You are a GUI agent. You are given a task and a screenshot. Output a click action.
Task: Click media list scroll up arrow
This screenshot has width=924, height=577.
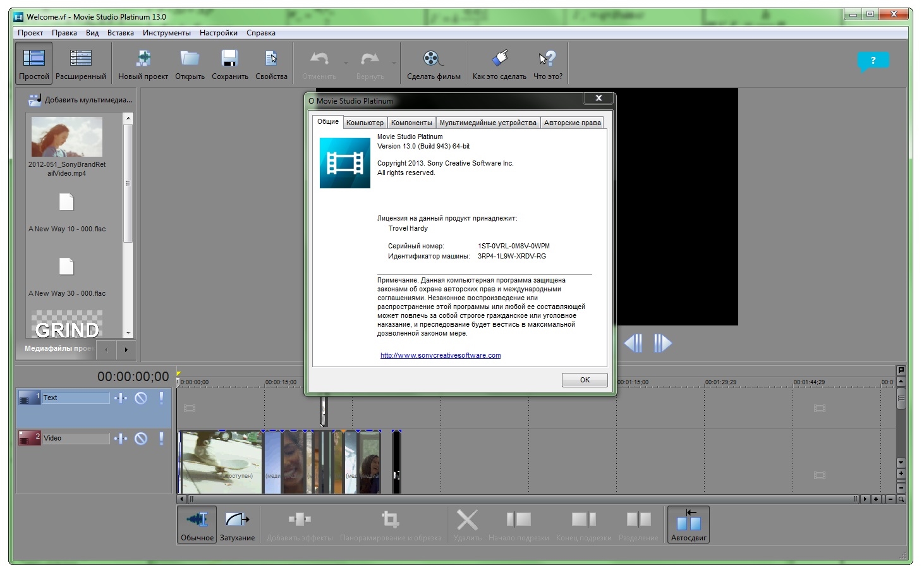[x=128, y=118]
